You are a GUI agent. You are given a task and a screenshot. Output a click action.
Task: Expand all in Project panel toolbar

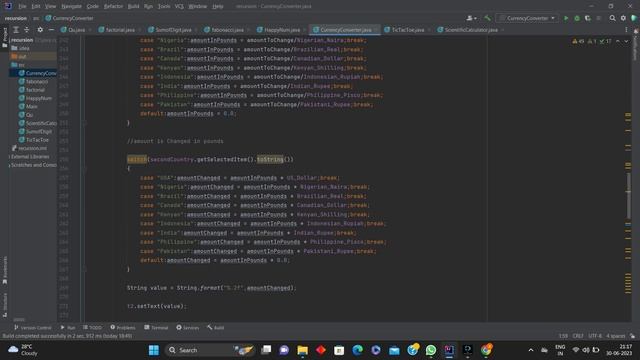(x=16, y=30)
